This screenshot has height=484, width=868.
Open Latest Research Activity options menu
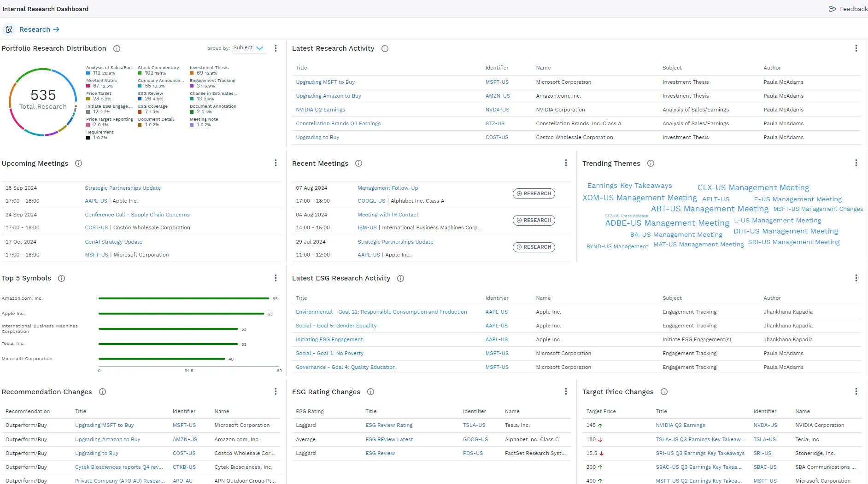coord(856,48)
